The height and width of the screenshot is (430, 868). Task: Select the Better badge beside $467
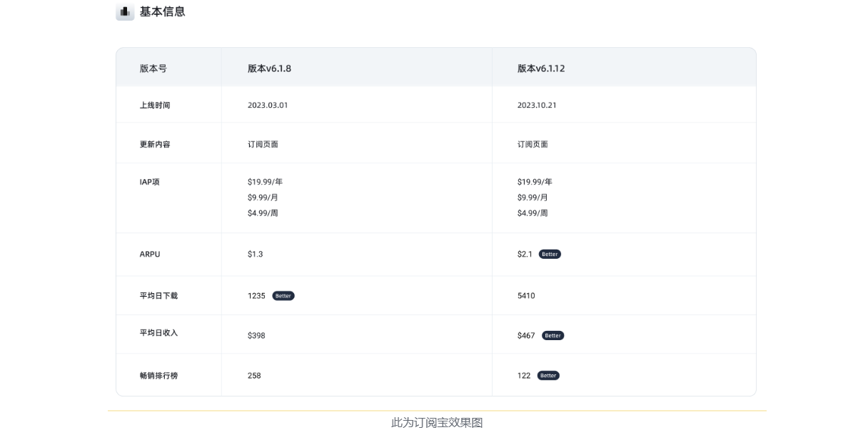pyautogui.click(x=552, y=336)
